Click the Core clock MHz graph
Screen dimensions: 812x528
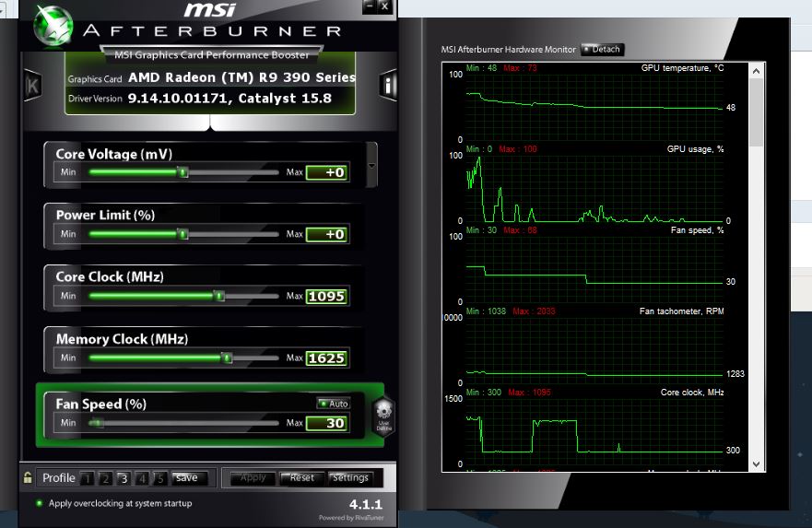tap(594, 431)
